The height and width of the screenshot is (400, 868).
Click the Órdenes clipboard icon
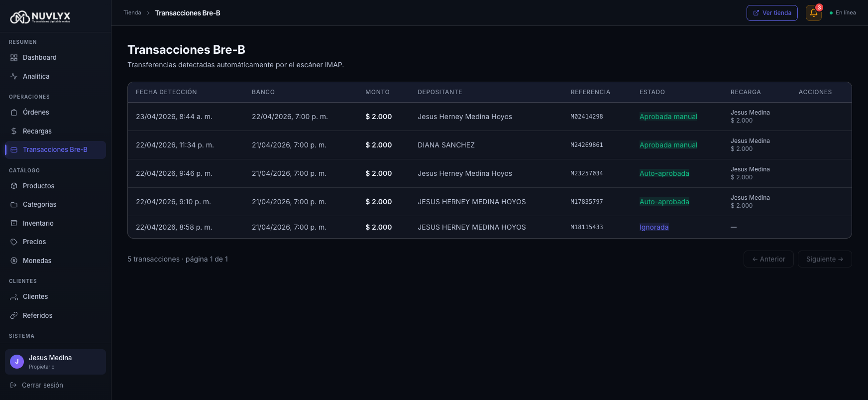click(14, 113)
